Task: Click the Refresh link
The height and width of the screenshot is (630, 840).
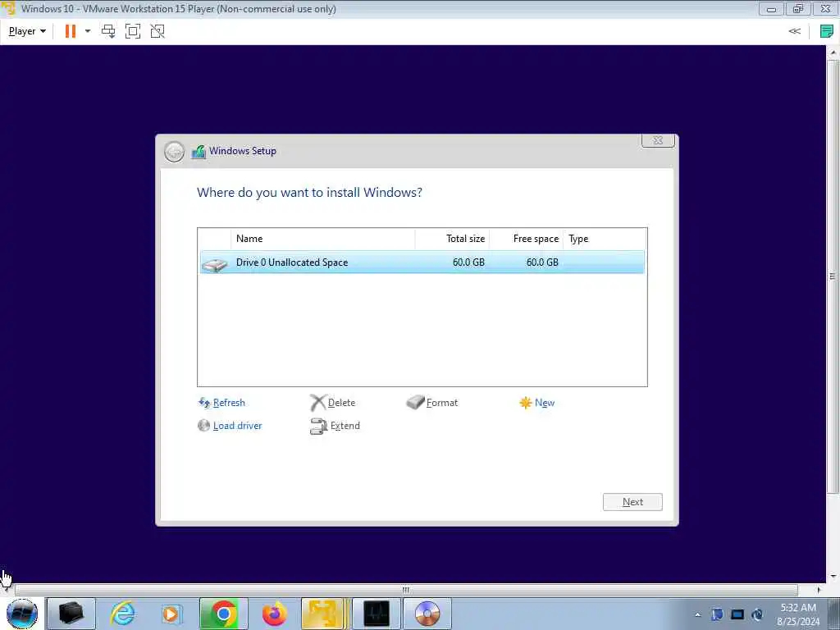Action: coord(229,403)
